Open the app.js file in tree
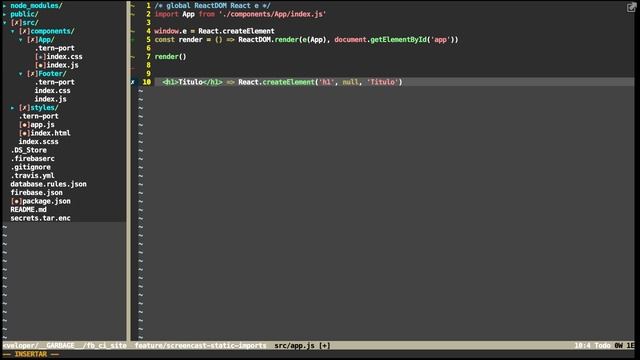 click(x=42, y=125)
